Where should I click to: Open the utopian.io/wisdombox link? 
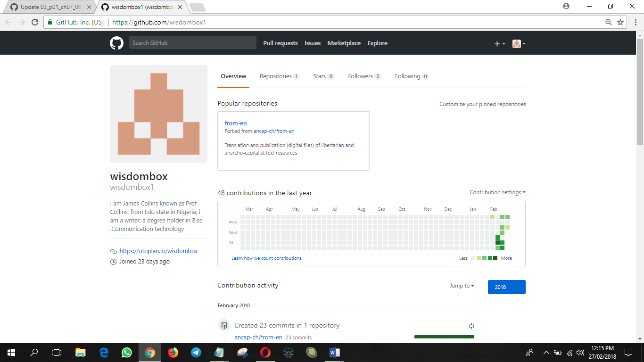[x=158, y=251]
